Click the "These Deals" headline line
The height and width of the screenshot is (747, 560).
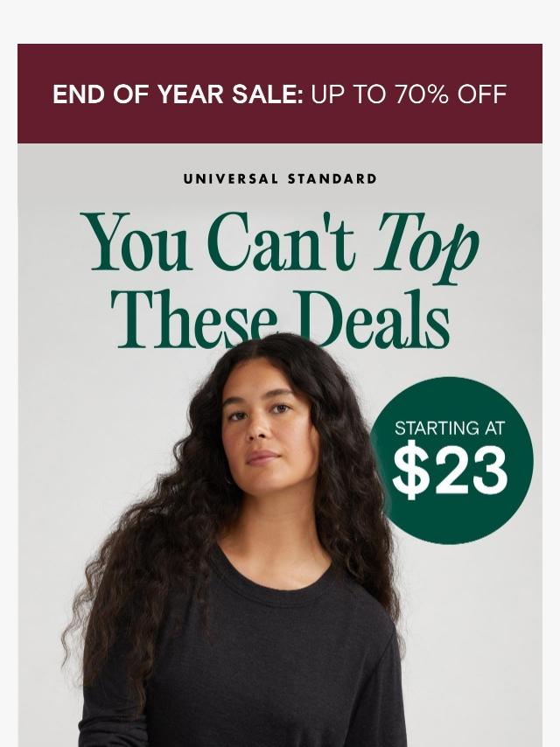point(280,318)
